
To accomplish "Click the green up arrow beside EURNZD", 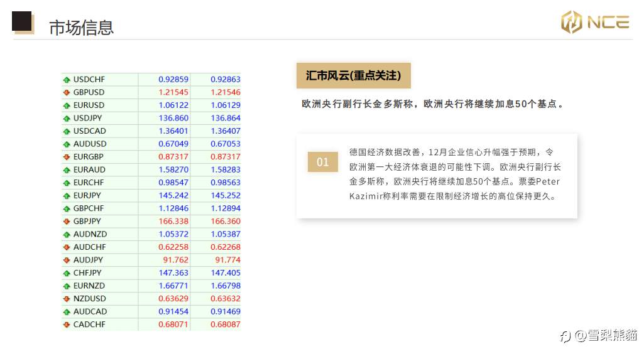I will click(x=67, y=286).
